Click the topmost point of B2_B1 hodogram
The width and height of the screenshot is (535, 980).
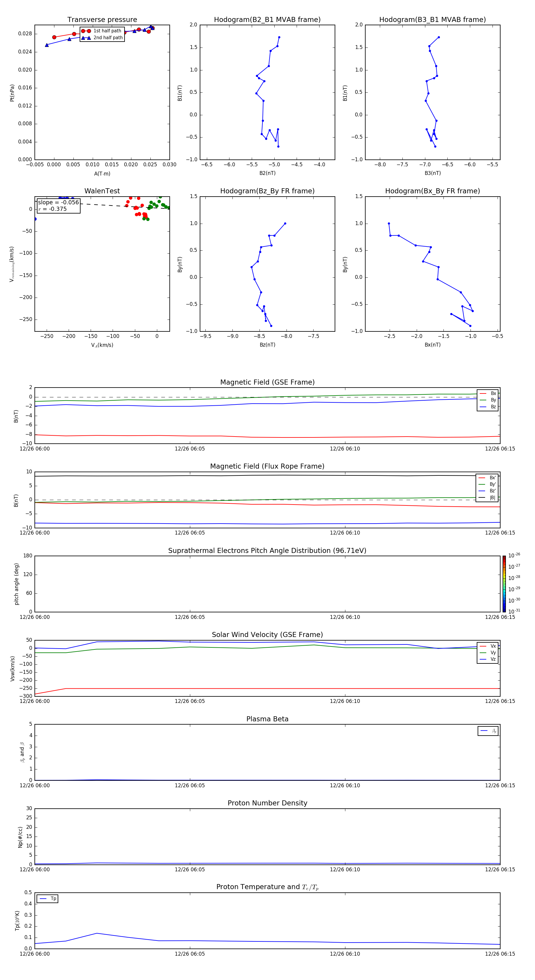click(x=279, y=37)
